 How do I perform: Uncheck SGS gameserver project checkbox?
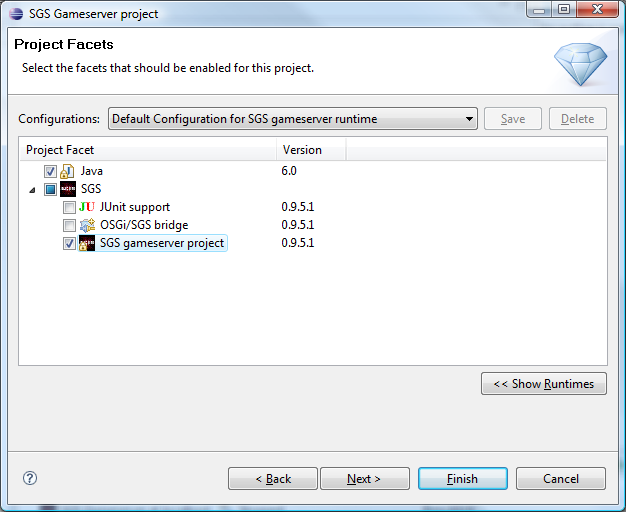pyautogui.click(x=69, y=243)
